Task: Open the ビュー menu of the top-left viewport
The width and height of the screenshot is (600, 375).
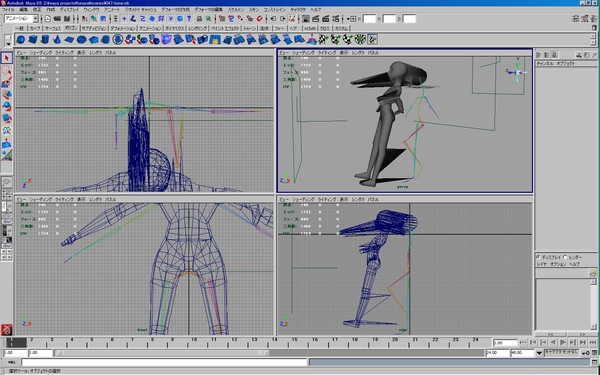Action: 21,53
